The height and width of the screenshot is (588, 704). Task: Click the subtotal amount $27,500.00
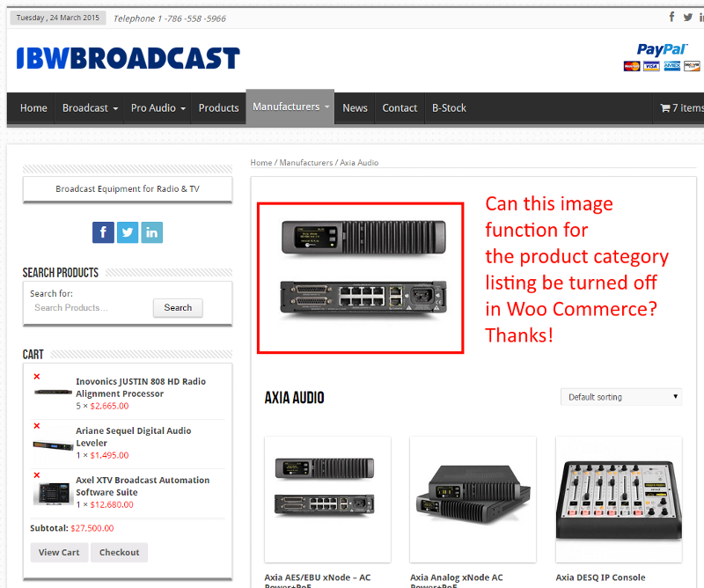point(92,528)
